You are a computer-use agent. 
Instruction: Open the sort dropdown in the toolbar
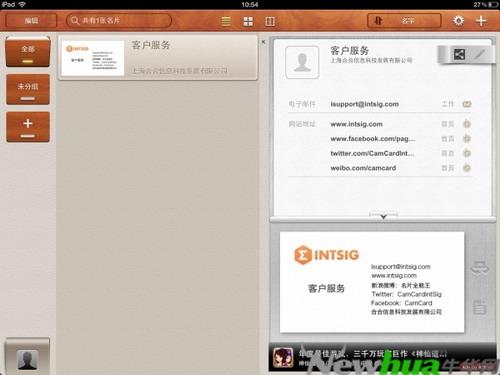404,21
